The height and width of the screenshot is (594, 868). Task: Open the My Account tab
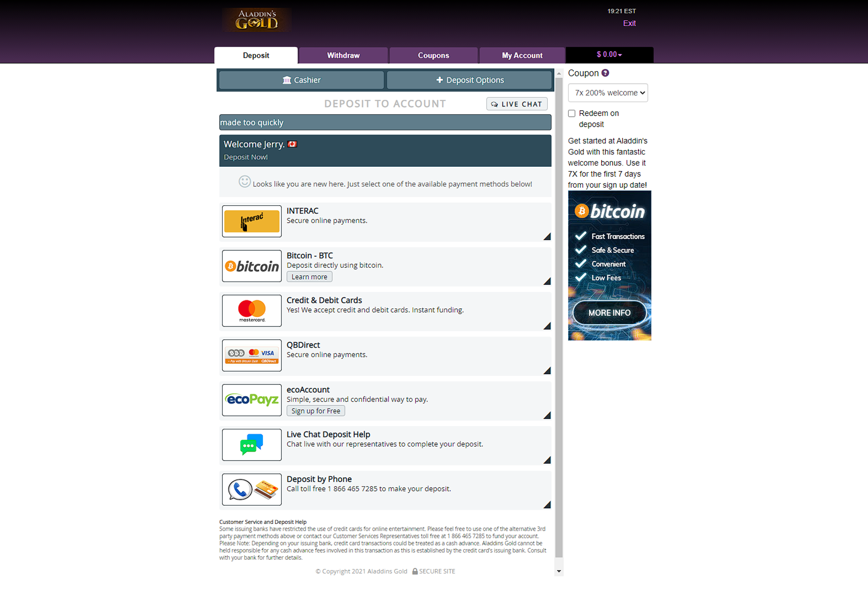(522, 55)
